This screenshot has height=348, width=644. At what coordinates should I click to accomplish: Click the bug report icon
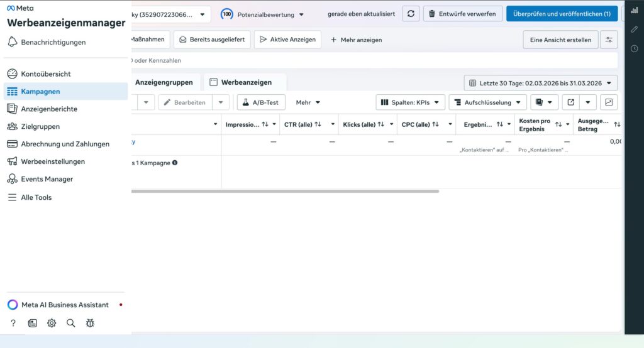(x=90, y=323)
